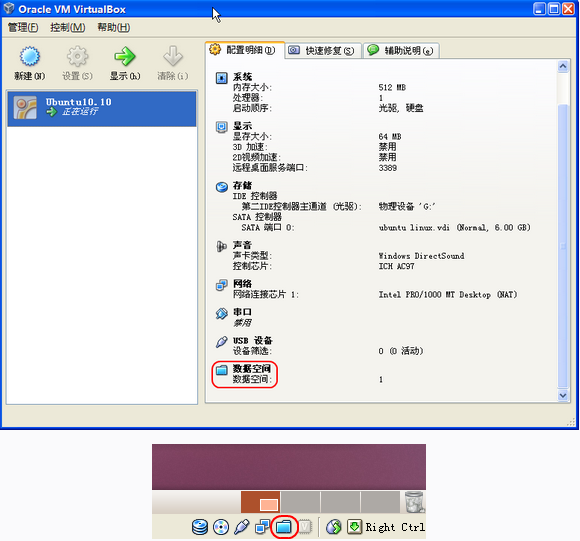
Task: Click the 正在运行 (running) status text
Action: 80,111
